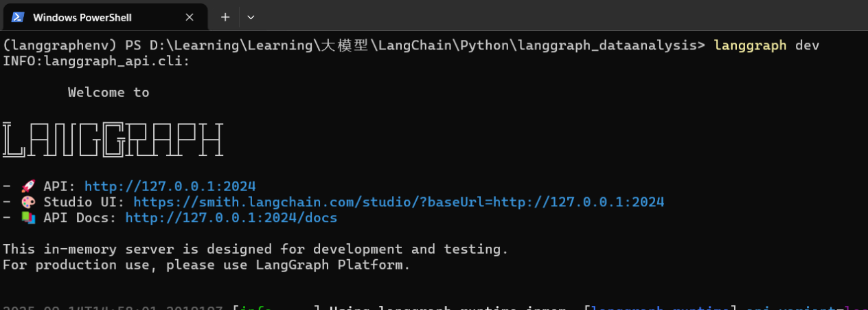Image resolution: width=868 pixels, height=310 pixels.
Task: Click the dev argument after langgraph
Action: point(807,45)
